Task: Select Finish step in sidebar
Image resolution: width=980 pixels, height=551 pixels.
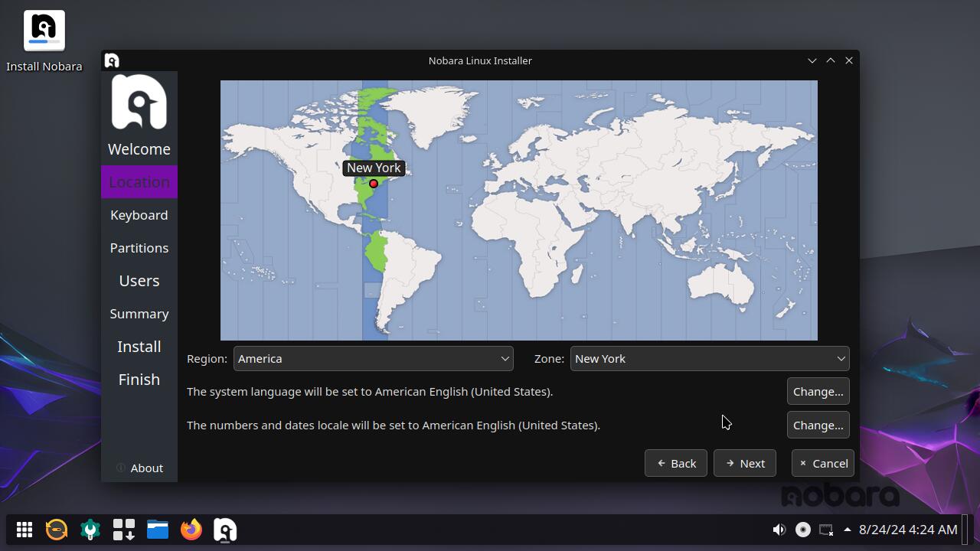Action: [x=139, y=380]
